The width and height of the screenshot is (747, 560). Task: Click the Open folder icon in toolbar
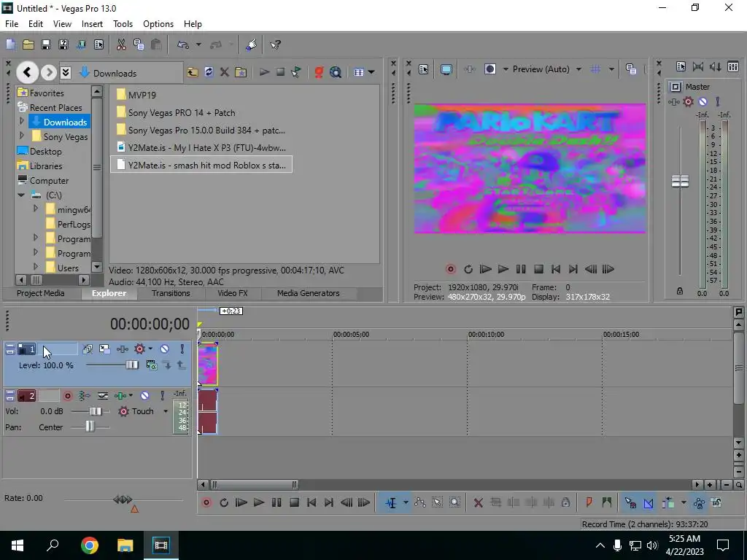coord(28,44)
